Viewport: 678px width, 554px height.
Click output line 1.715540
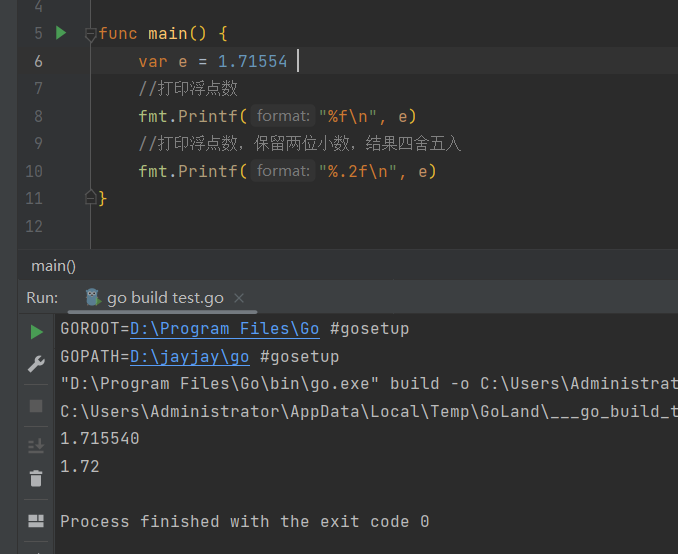point(100,439)
